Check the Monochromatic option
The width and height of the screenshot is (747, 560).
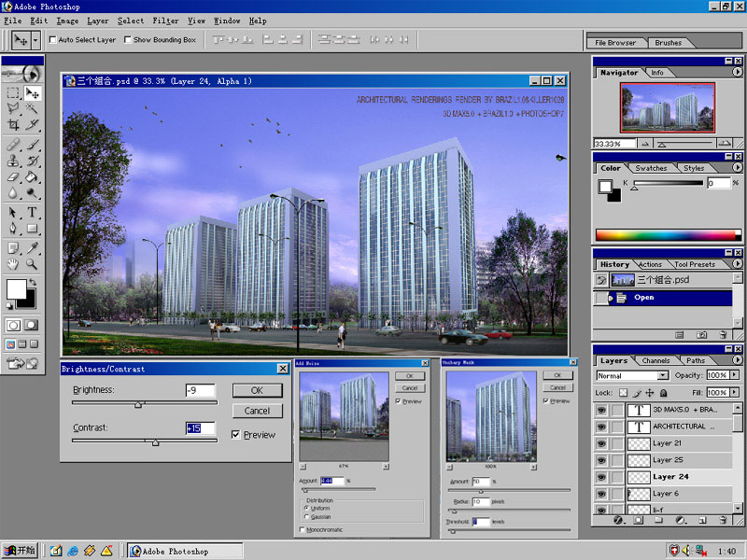click(302, 529)
